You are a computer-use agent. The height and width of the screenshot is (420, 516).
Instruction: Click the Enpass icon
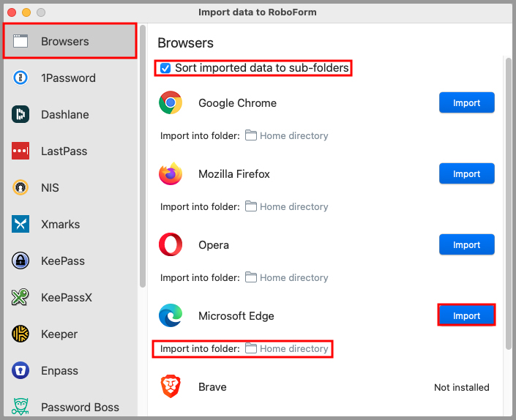click(20, 371)
